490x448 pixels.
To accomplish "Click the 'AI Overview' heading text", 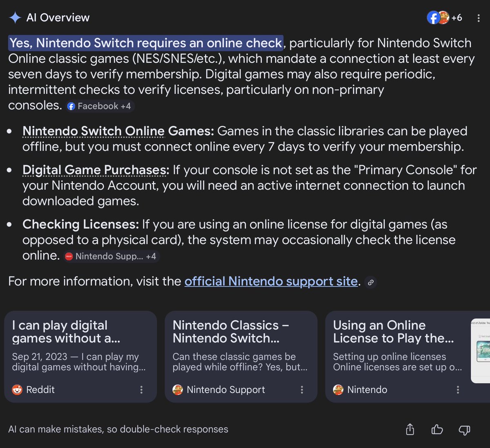I will point(58,18).
